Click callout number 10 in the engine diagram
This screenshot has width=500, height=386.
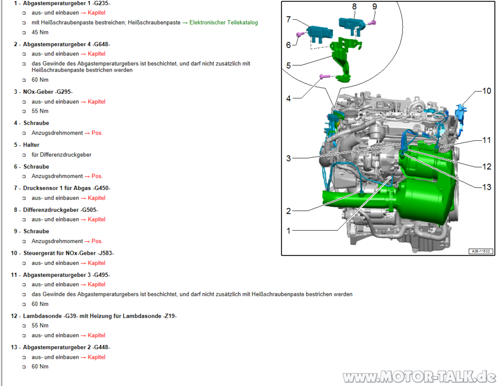coord(487,91)
